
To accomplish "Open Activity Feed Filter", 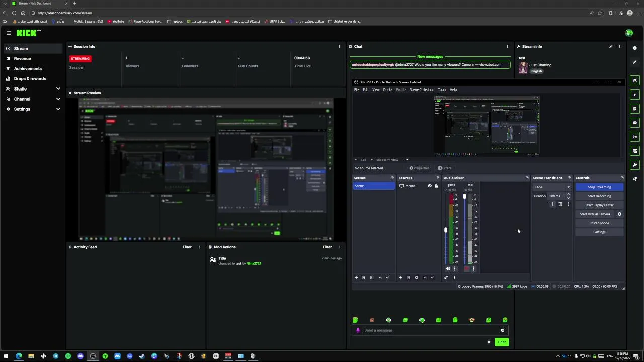I will [x=187, y=247].
